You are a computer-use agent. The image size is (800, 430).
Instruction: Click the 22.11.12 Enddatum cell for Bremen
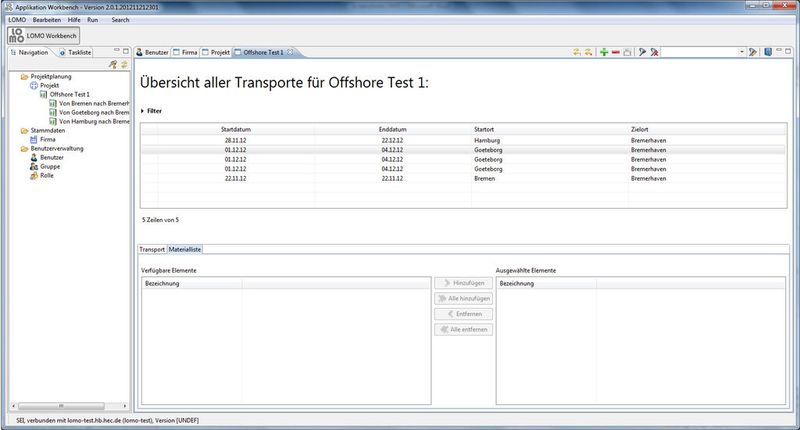pos(392,179)
